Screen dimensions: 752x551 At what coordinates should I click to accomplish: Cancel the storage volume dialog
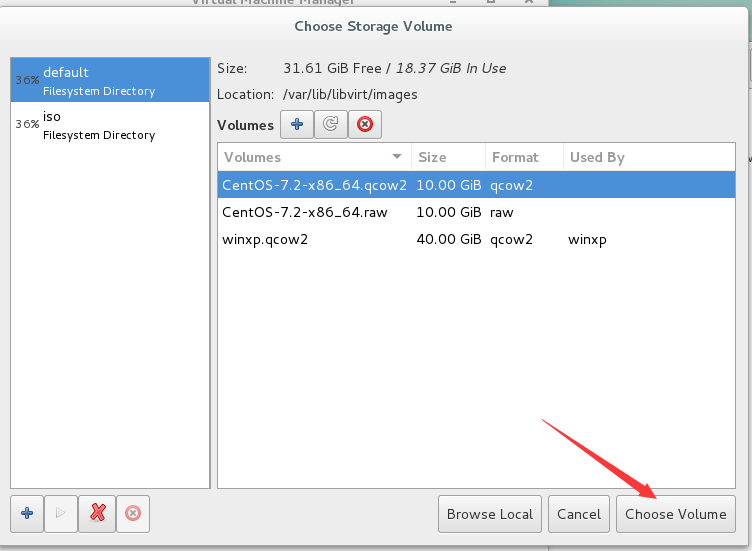coord(579,514)
